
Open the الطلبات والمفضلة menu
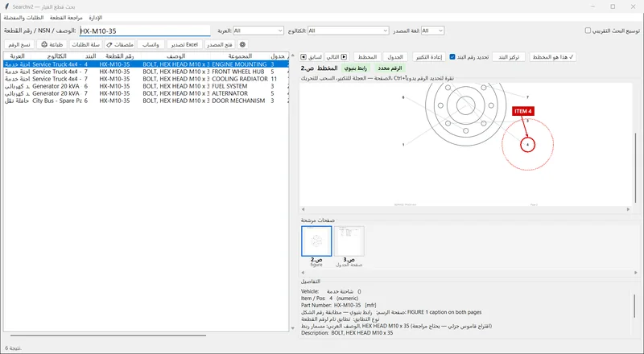tap(24, 18)
